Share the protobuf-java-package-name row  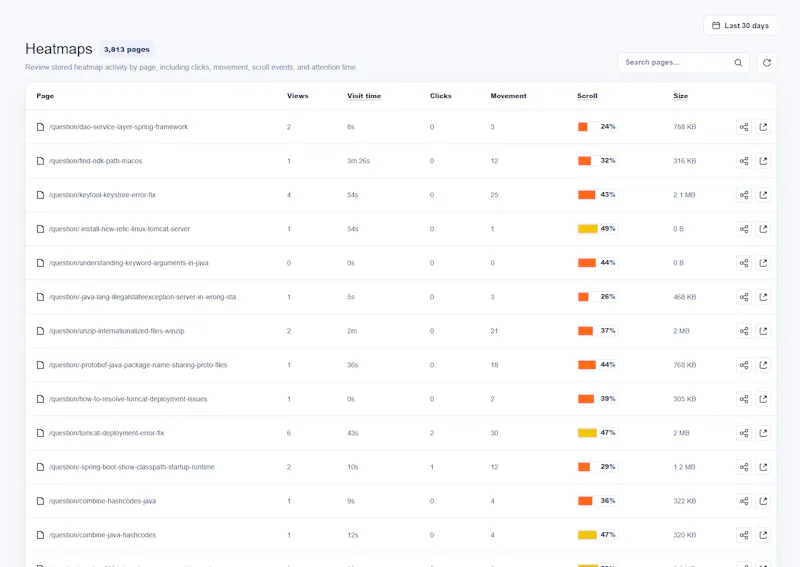pyautogui.click(x=744, y=365)
